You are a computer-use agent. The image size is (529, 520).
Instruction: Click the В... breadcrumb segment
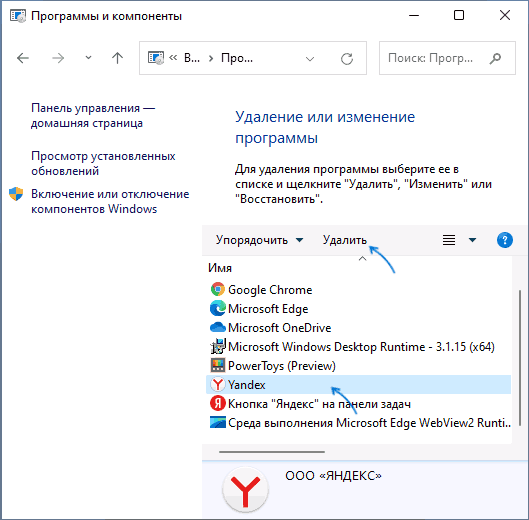[192, 58]
